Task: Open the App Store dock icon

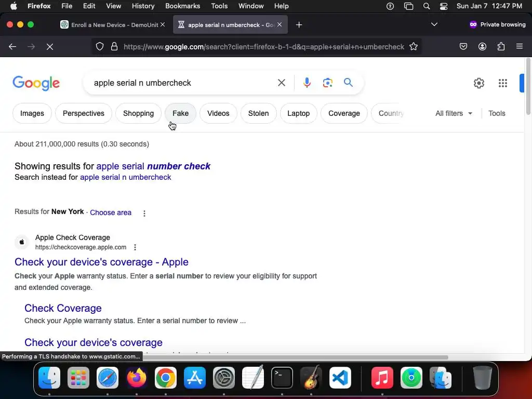Action: click(x=195, y=378)
